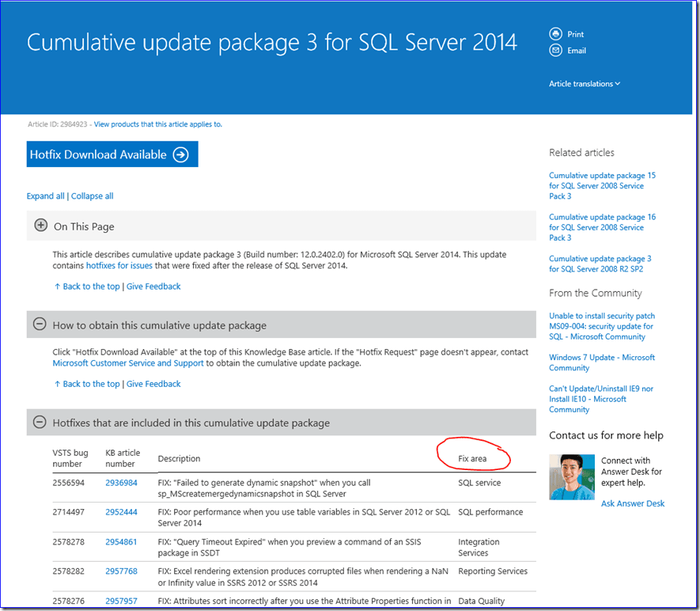Screen dimensions: 700x611
Task: Open Windows 7 Update - Microsoft Community link
Action: tap(602, 362)
